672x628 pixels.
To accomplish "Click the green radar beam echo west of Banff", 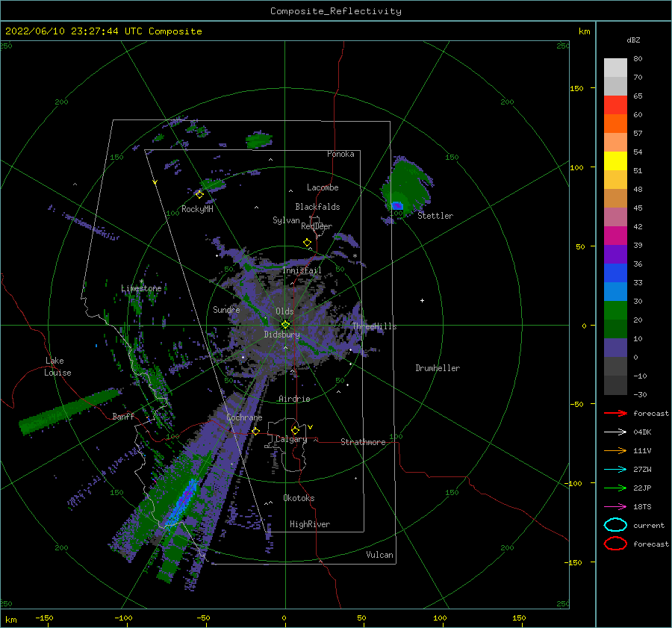I will pyautogui.click(x=70, y=411).
